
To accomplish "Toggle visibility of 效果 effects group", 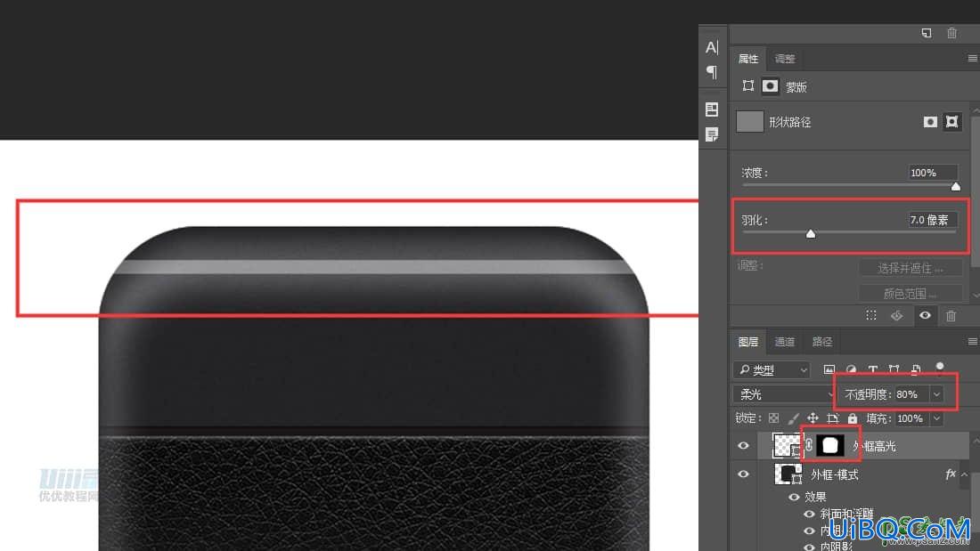I will click(794, 498).
